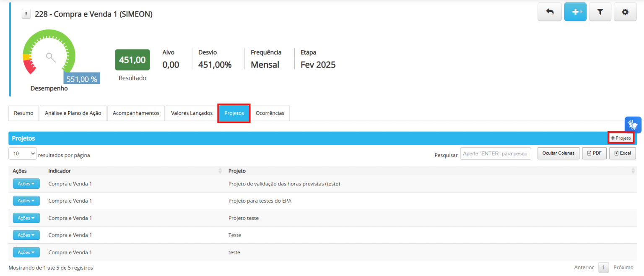Open the Ocorrências tab
644x276 pixels.
(270, 113)
